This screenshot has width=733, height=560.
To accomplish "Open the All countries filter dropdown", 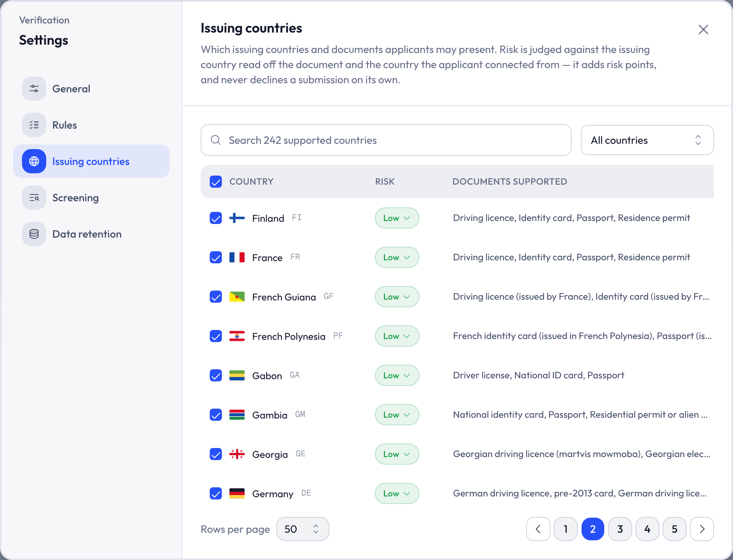I will pos(647,140).
